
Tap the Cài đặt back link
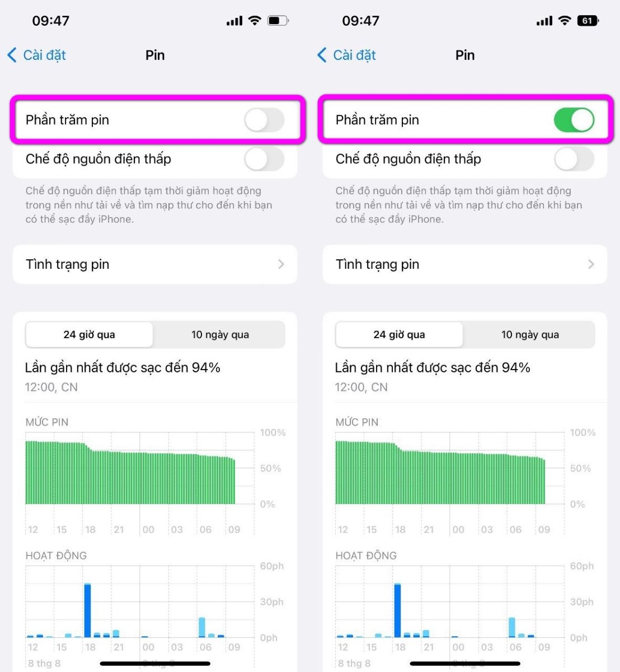44,55
